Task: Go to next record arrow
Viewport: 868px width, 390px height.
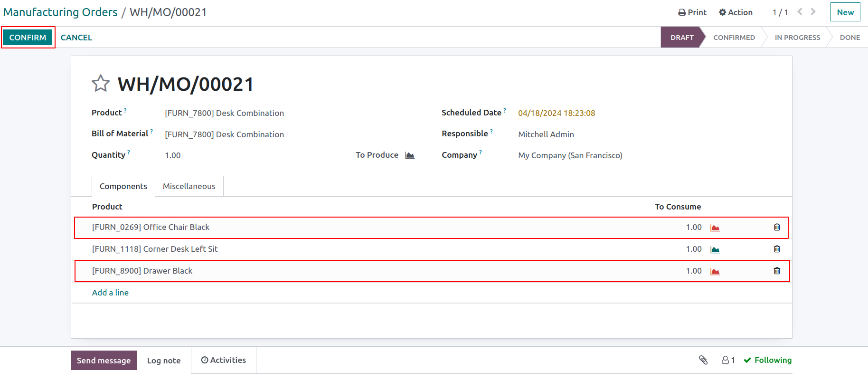Action: coord(813,12)
